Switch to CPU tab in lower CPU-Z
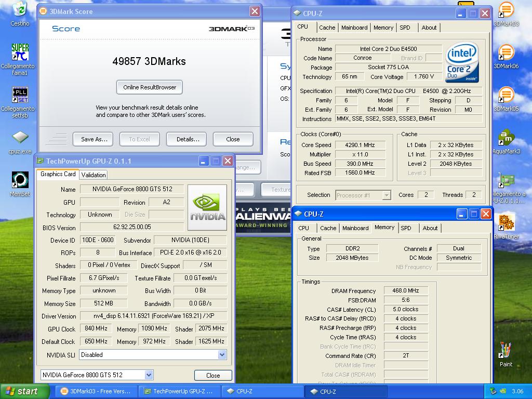The height and width of the screenshot is (399, 532). 303,228
